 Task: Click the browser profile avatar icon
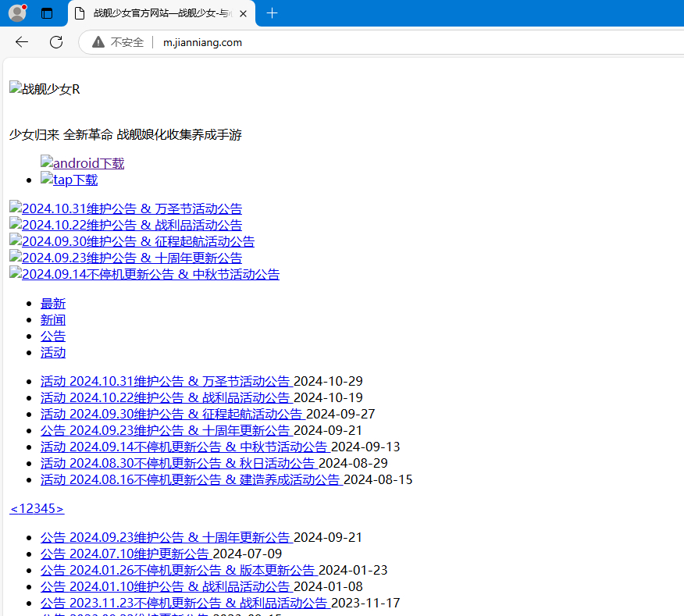(x=17, y=12)
